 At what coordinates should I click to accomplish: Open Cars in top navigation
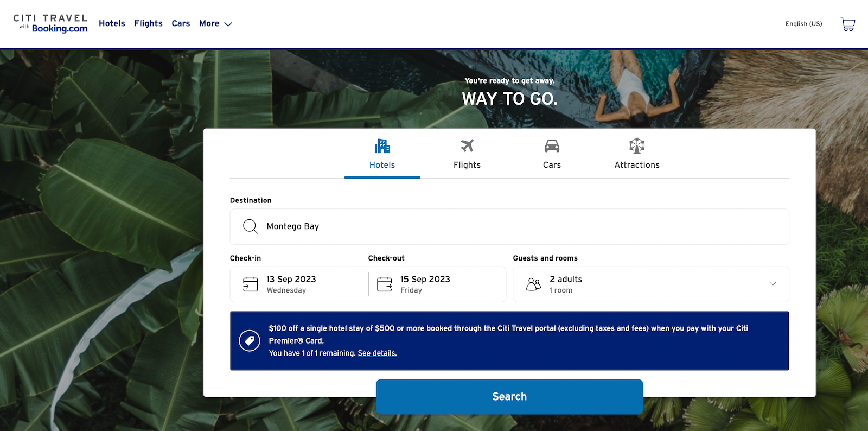pos(181,23)
